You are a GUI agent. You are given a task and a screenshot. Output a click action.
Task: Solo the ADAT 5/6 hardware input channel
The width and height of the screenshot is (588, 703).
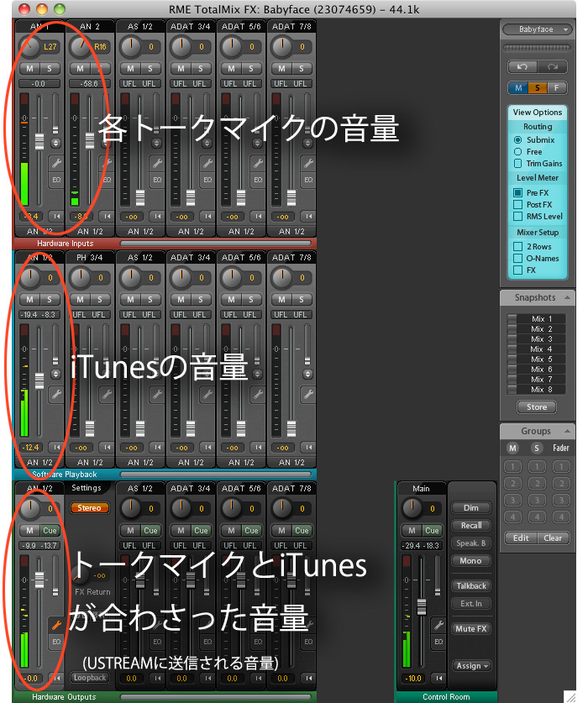pyautogui.click(x=250, y=69)
